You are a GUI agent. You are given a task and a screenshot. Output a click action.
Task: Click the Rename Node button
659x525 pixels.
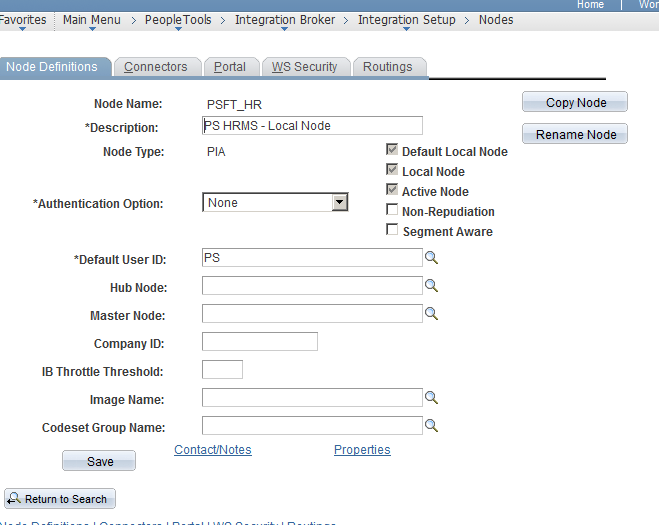pos(575,134)
